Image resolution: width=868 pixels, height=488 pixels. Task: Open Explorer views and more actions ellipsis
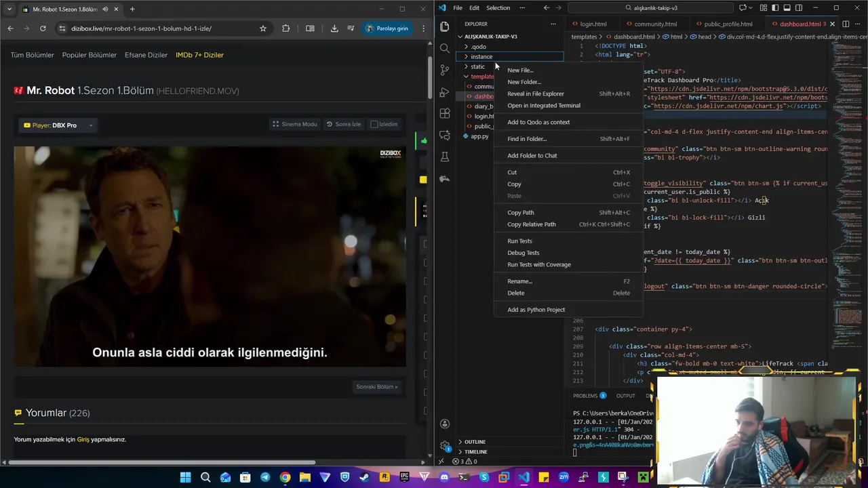tap(553, 24)
